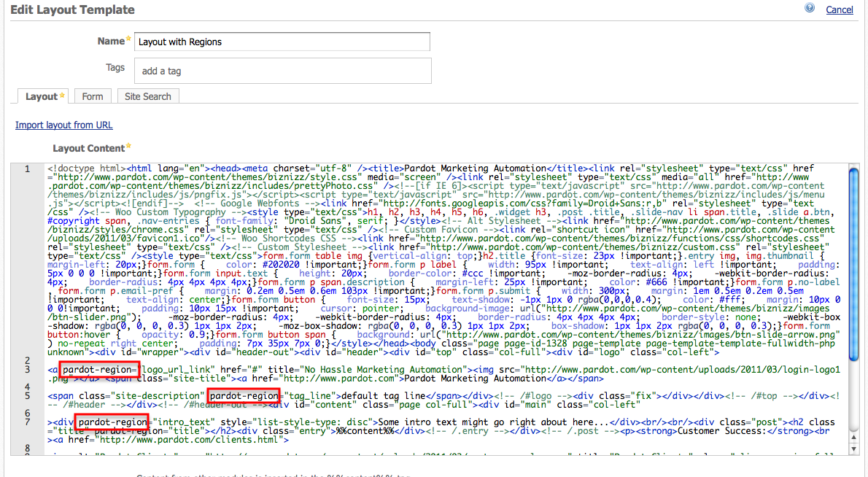Viewport: 868px width, 477px height.
Task: Click the 'Layout Content' label
Action: pos(88,148)
